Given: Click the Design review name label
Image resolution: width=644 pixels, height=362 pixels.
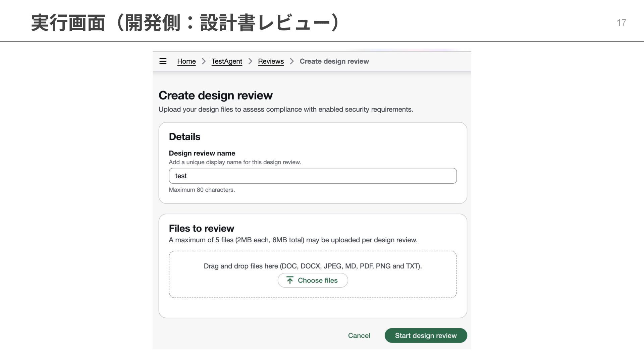Looking at the screenshot, I should pos(202,153).
